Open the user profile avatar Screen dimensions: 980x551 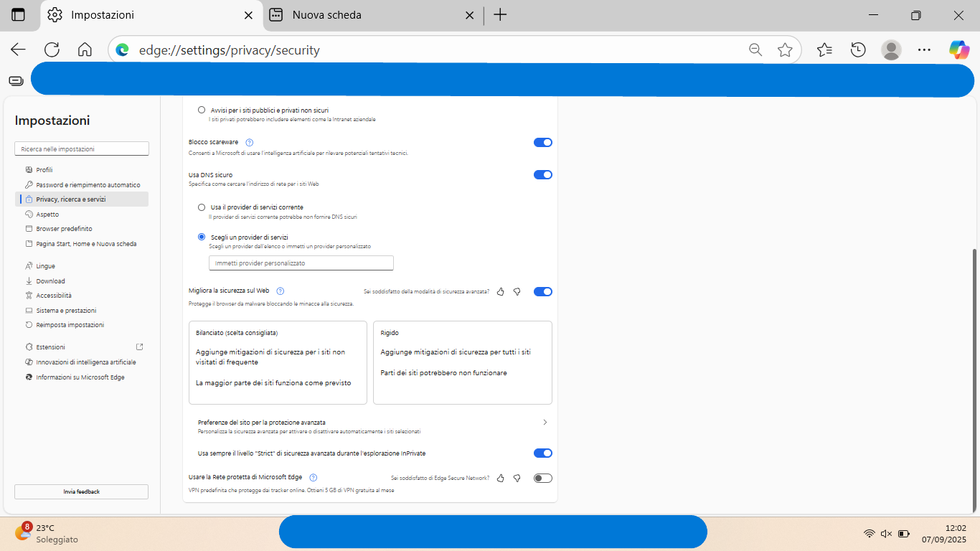(x=891, y=50)
